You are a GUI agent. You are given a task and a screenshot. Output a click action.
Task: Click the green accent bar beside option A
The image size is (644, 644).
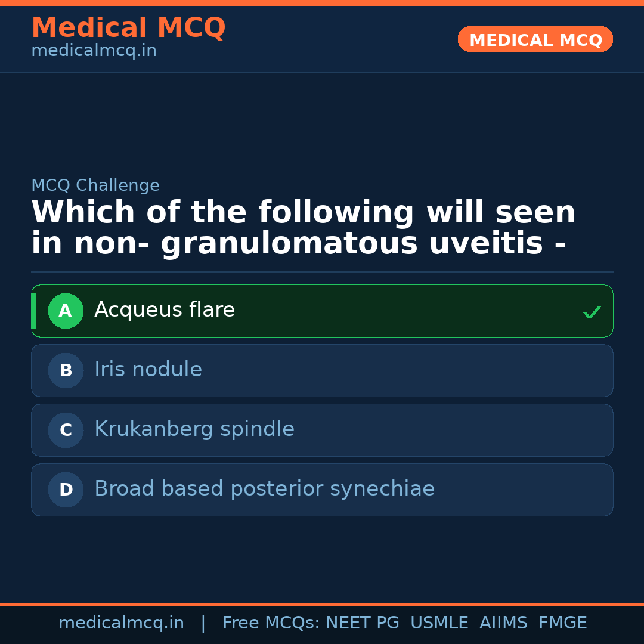(x=33, y=311)
